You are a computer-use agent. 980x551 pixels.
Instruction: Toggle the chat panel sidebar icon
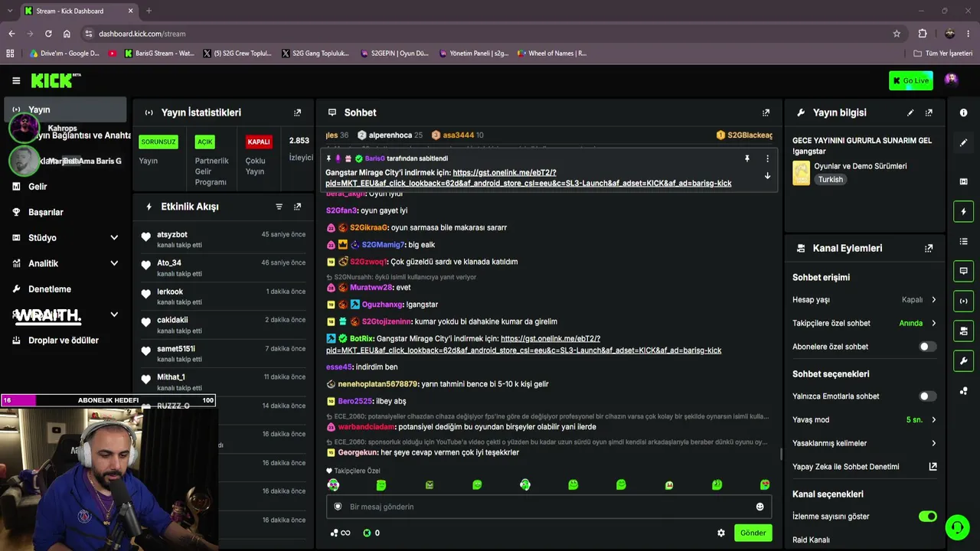[963, 271]
